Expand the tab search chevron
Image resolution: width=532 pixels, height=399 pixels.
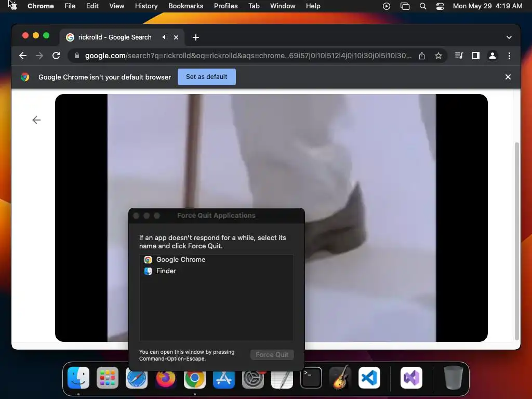[x=509, y=37]
